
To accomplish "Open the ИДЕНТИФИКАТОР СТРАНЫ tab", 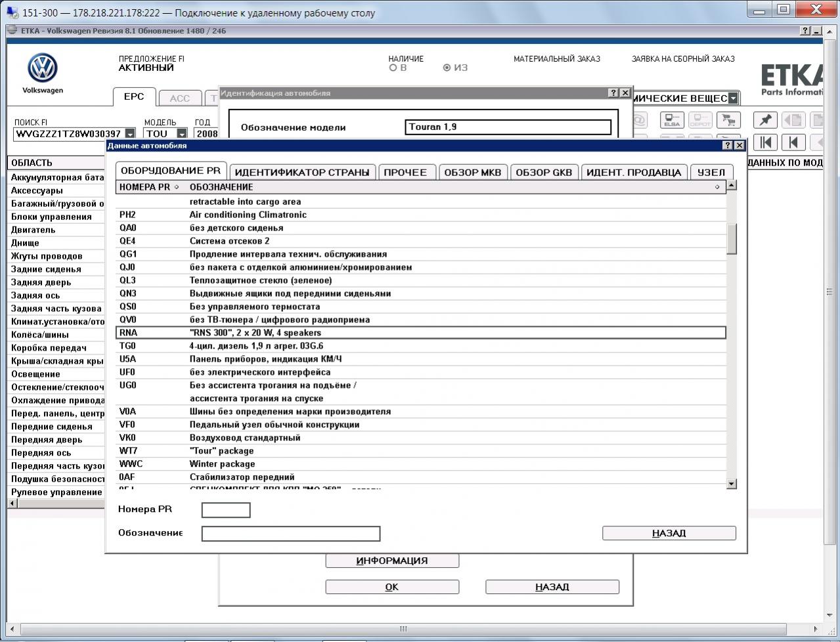I will (302, 172).
